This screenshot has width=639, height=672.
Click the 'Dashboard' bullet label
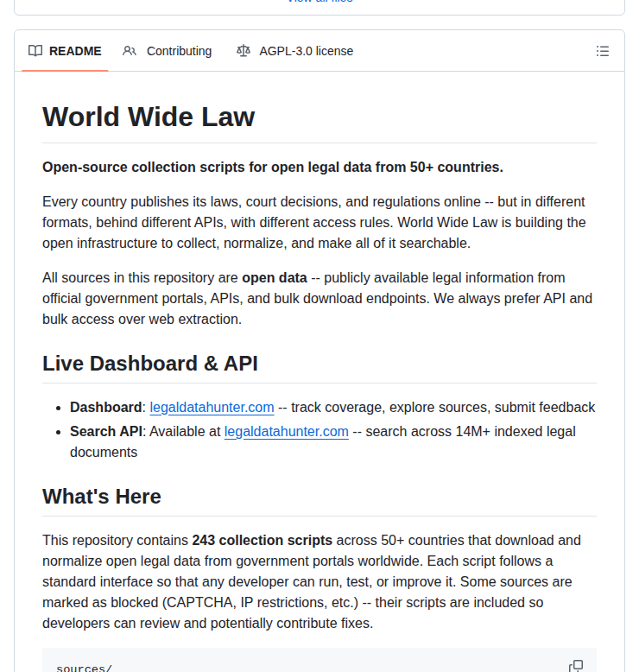pyautogui.click(x=106, y=407)
